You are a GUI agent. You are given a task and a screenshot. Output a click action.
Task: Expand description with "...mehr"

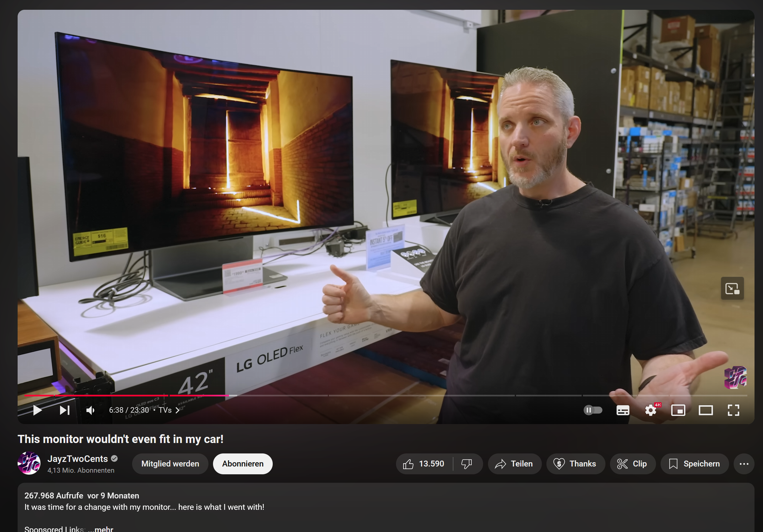[101, 528]
